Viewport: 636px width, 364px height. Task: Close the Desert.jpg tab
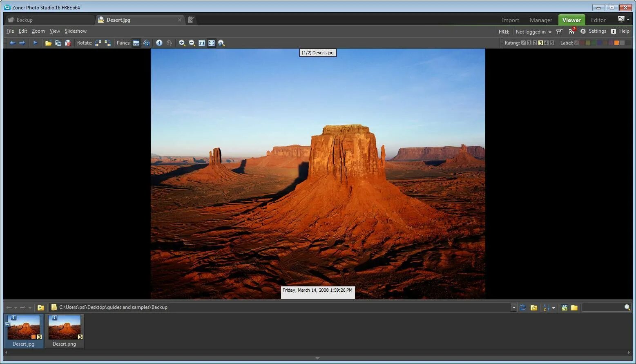coord(180,20)
